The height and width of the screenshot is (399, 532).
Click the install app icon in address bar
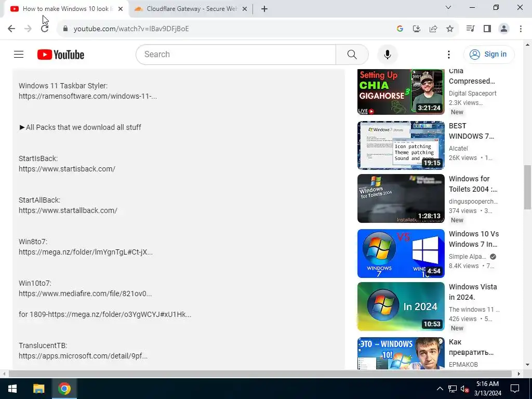(416, 29)
